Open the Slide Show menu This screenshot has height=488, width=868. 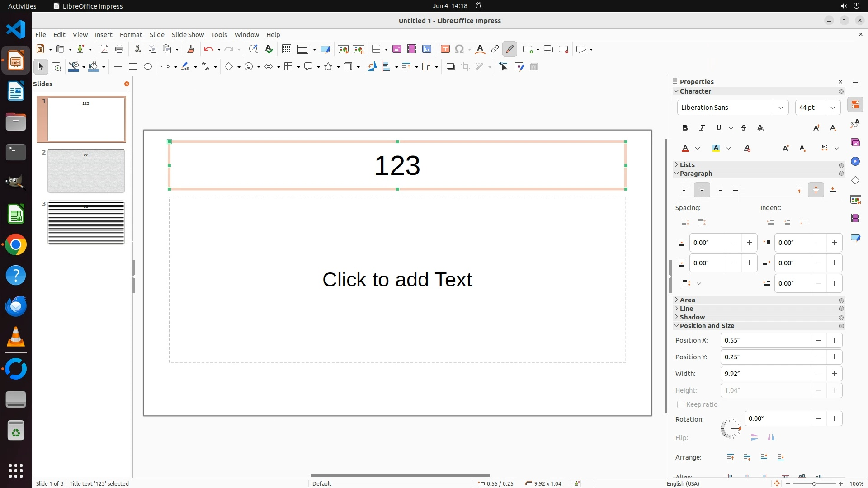coord(188,35)
